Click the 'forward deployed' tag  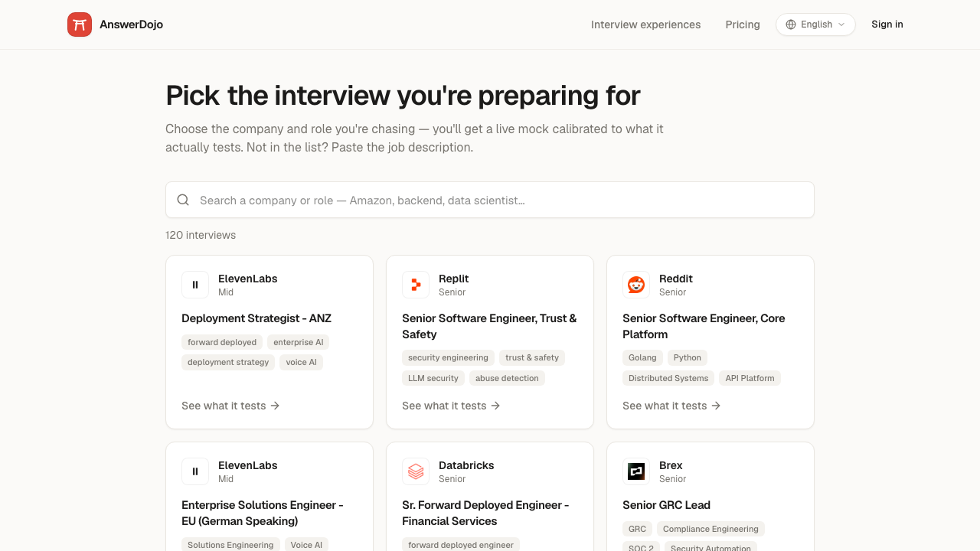click(222, 342)
